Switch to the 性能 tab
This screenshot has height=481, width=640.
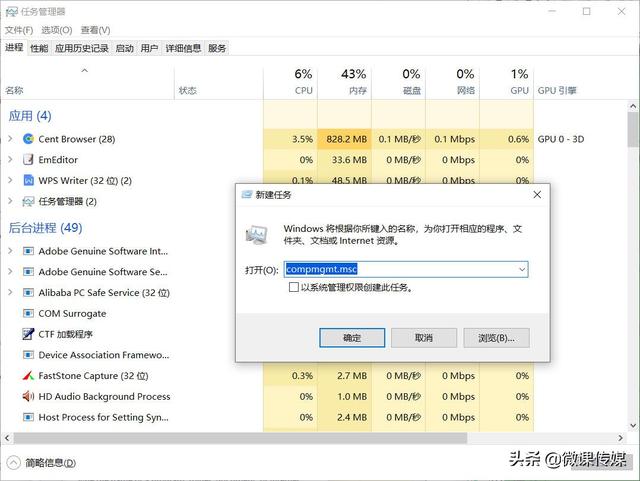tap(39, 48)
